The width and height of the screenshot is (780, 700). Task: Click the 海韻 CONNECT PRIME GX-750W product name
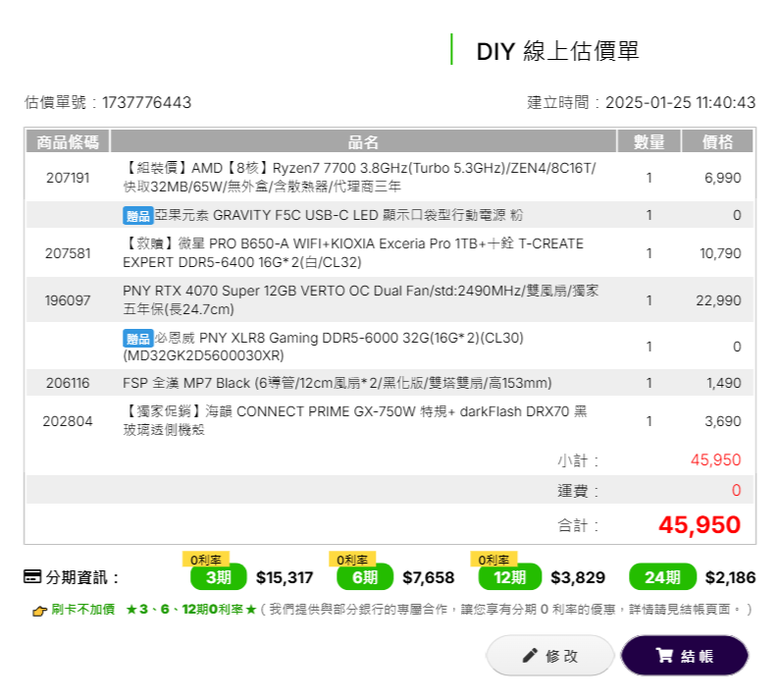(355, 420)
